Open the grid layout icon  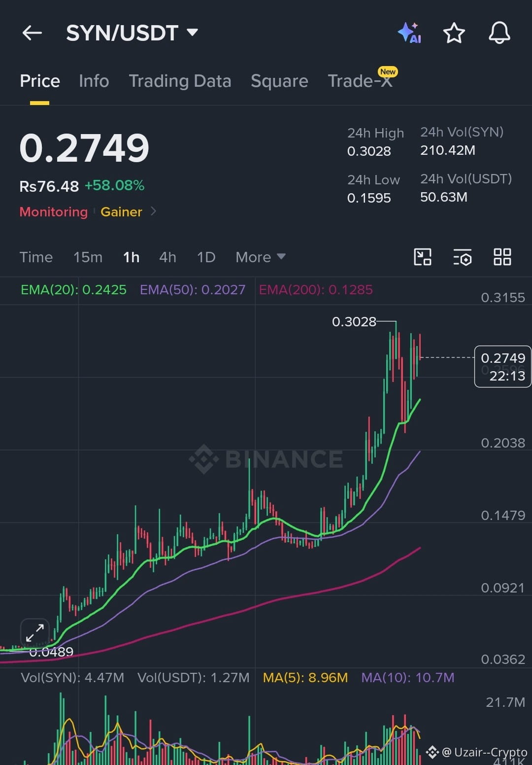[x=502, y=257]
